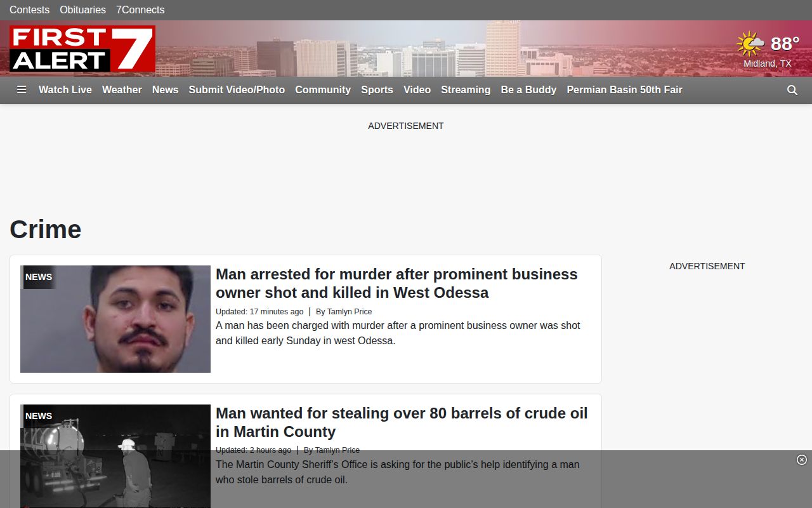This screenshot has height=508, width=812.
Task: Open the Sports section
Action: click(377, 90)
